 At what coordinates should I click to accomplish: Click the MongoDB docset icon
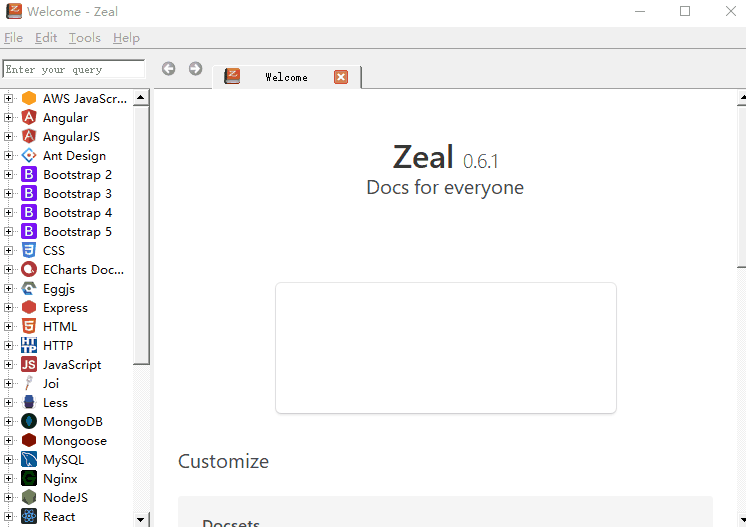coord(29,422)
